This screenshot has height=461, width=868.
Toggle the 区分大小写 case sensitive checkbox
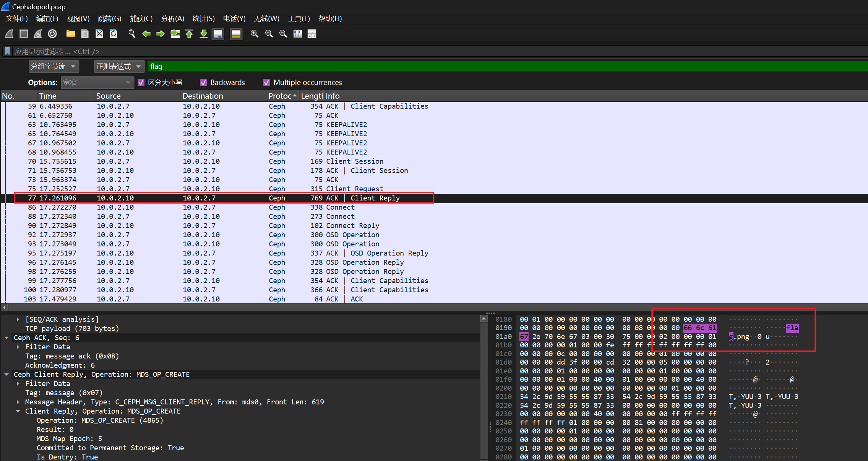pyautogui.click(x=141, y=83)
